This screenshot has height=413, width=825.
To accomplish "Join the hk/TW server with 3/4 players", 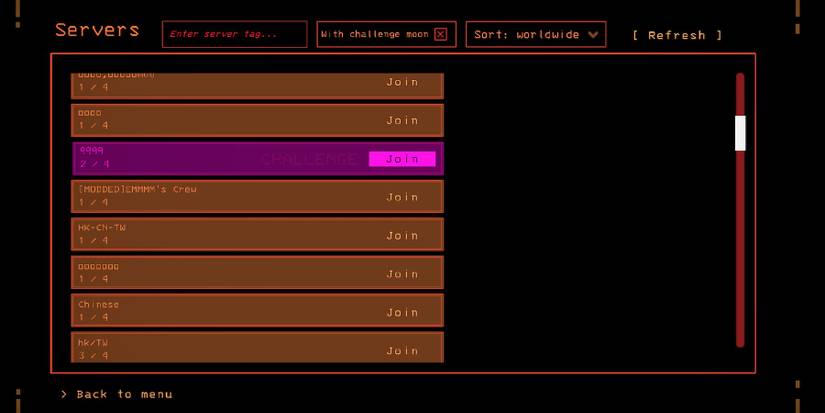I will (x=402, y=351).
